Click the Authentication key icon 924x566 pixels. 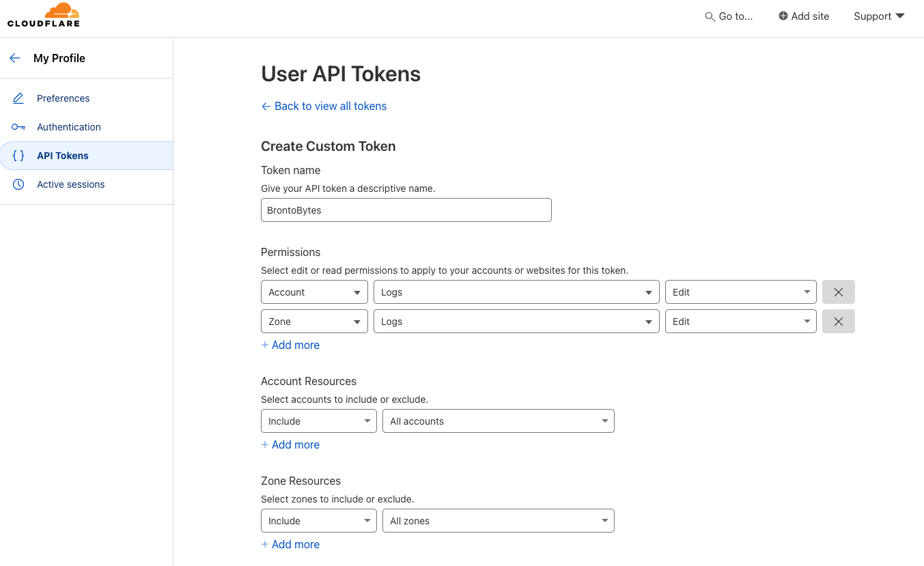point(18,127)
